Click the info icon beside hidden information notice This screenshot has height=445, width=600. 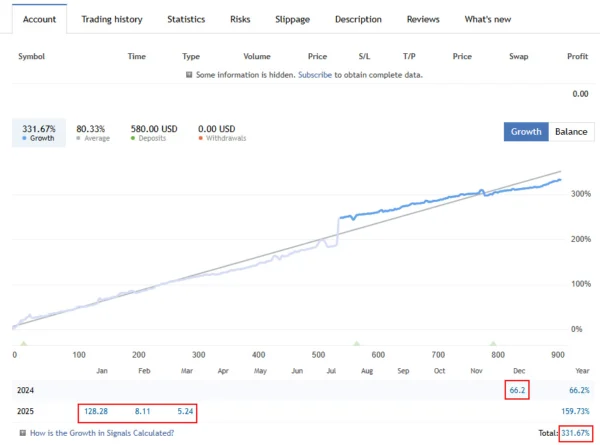(190, 75)
